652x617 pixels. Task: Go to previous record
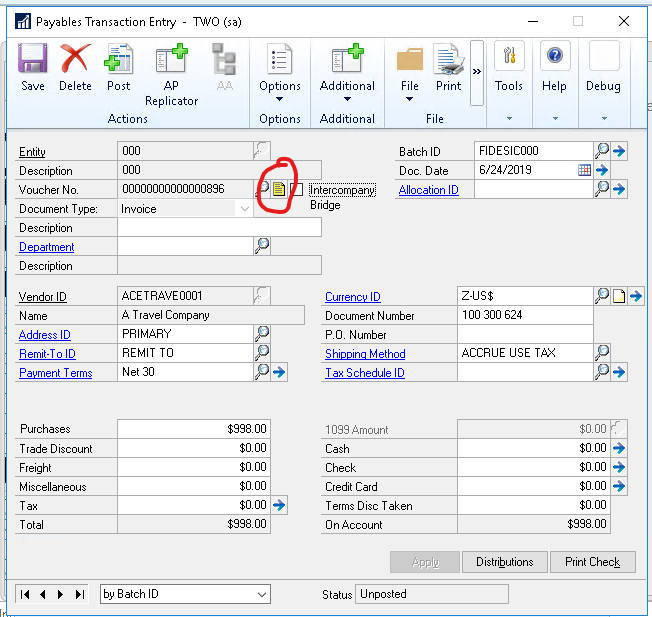[x=43, y=595]
